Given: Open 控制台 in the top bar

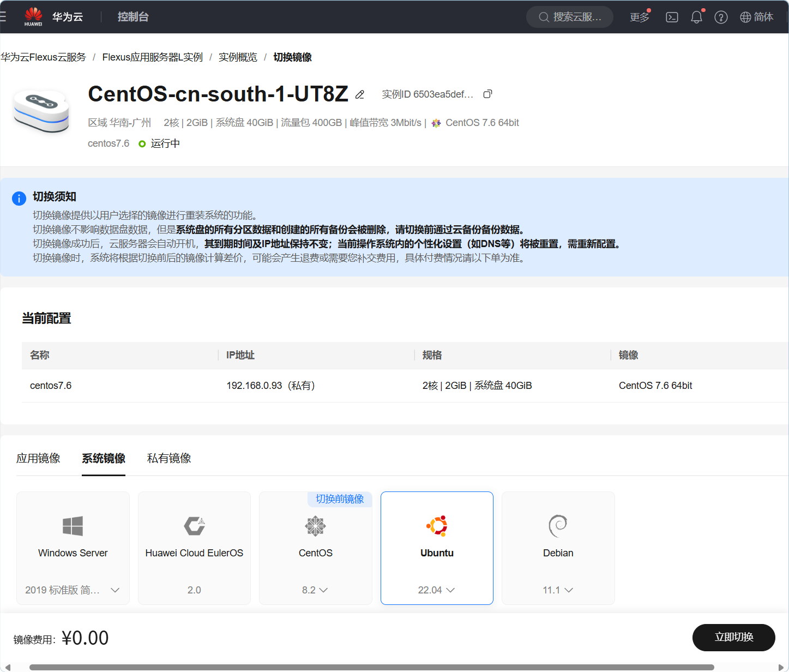Looking at the screenshot, I should (133, 17).
